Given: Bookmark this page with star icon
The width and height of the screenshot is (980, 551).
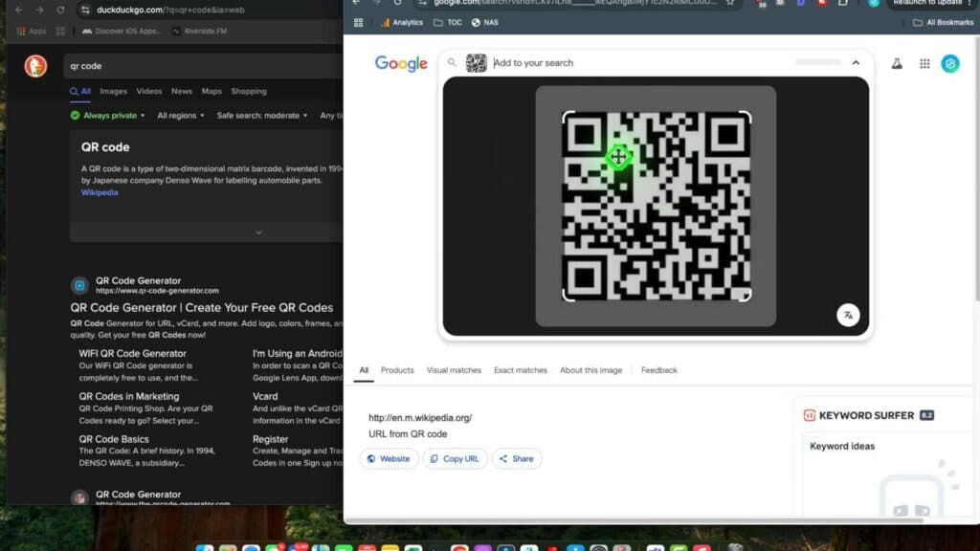Looking at the screenshot, I should point(730,3).
